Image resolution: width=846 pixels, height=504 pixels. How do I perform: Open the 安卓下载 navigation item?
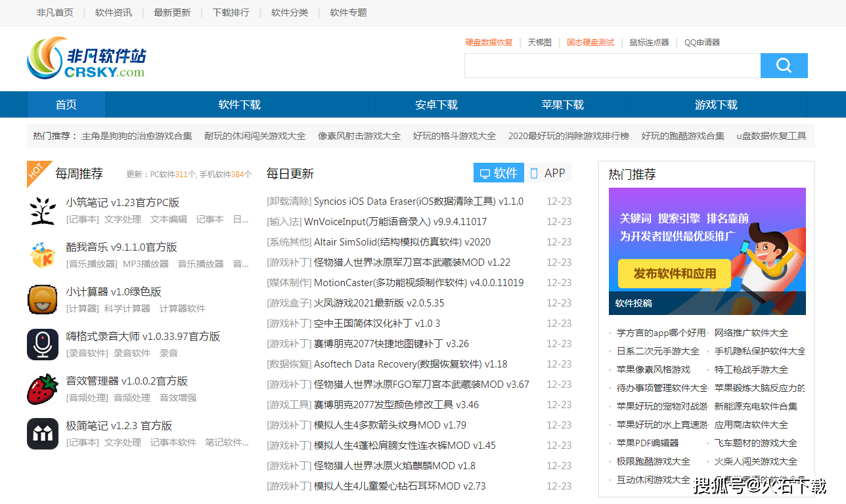436,104
